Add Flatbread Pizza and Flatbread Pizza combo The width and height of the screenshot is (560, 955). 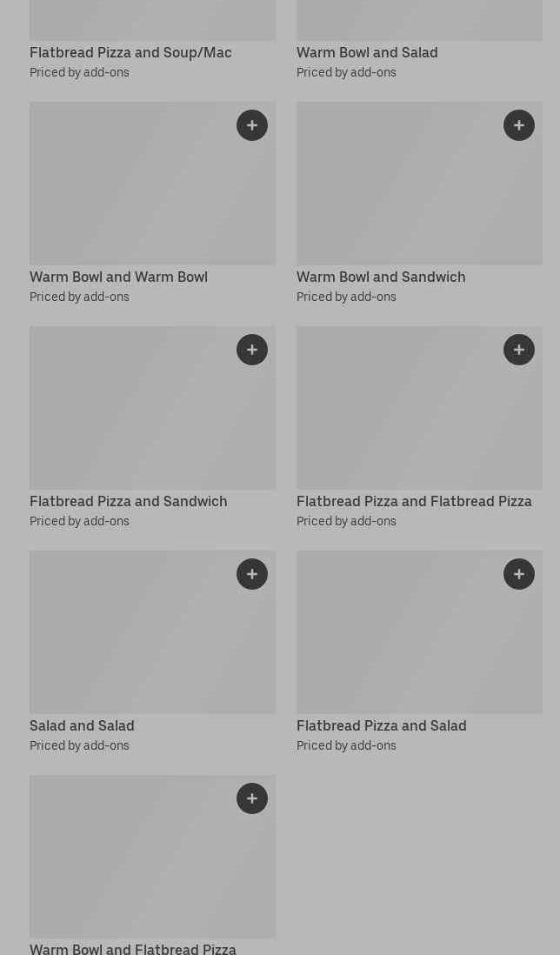[x=519, y=350]
